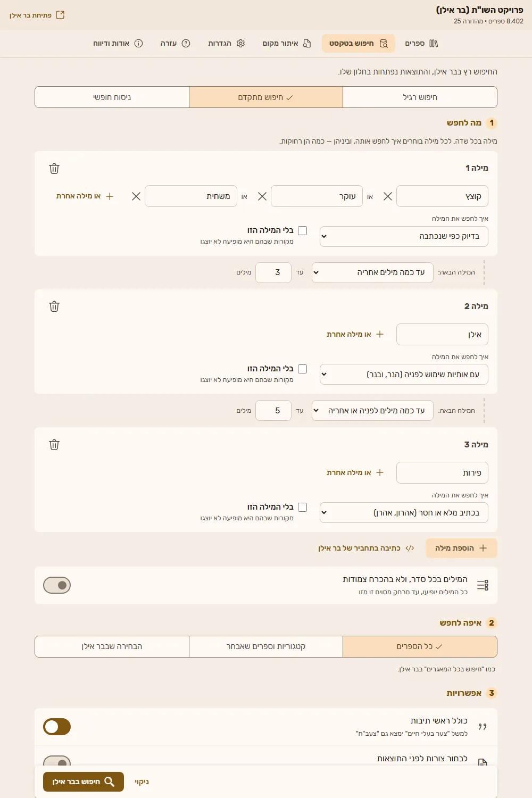The width and height of the screenshot is (532, 798).
Task: Check בלי המילה הזו for word 1
Action: click(x=303, y=230)
